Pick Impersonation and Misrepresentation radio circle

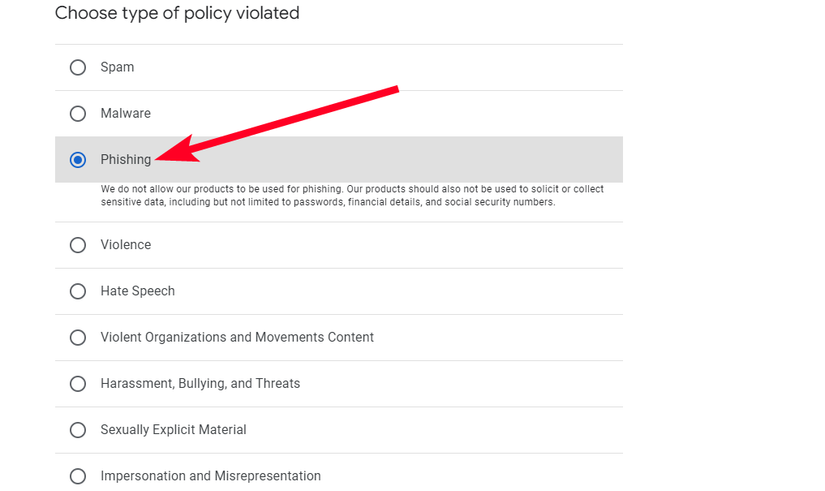pos(78,476)
